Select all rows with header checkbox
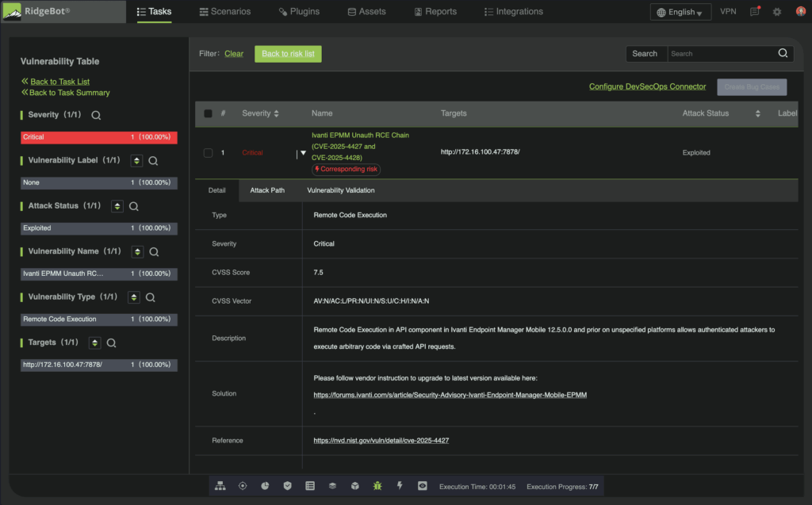 [209, 113]
